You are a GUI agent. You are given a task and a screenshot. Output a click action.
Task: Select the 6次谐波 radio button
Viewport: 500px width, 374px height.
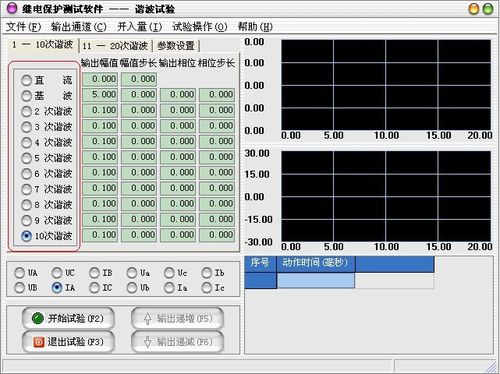[x=26, y=174]
